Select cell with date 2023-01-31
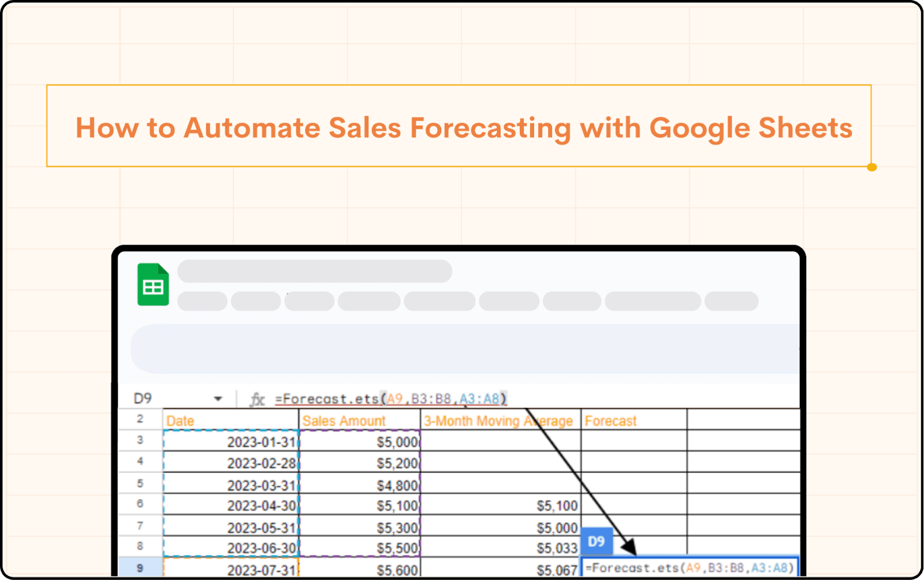924x580 pixels. tap(231, 441)
